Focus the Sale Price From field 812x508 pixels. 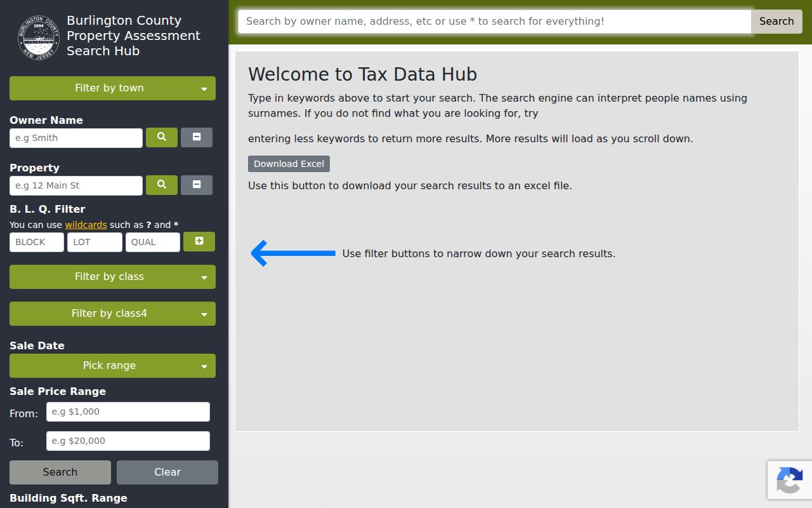point(128,411)
